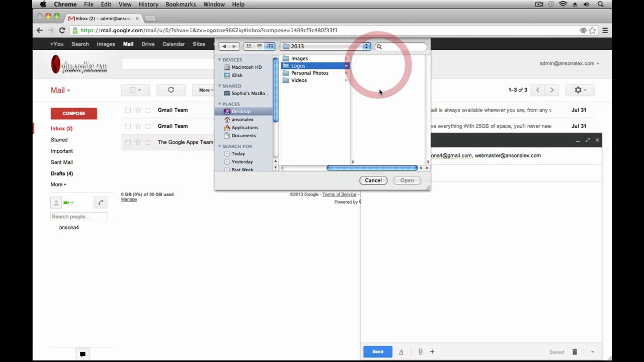Collapse the SEARCH FOR section
644x362 pixels.
[x=219, y=146]
